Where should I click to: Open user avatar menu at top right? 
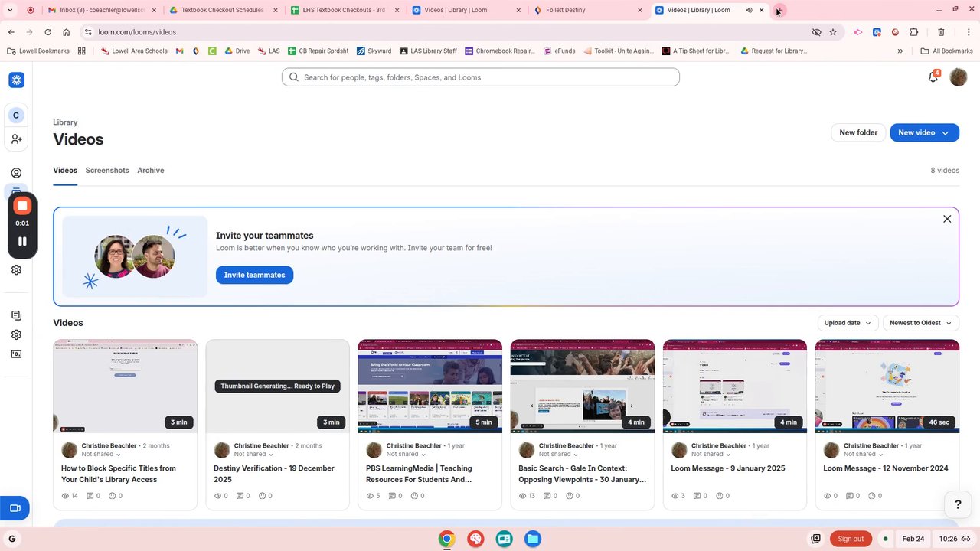pyautogui.click(x=959, y=77)
